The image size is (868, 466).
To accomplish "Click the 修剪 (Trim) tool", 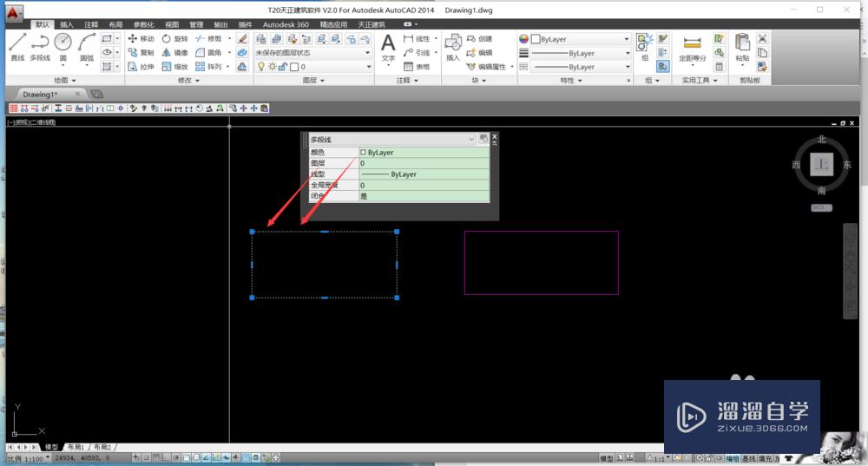I will [208, 39].
